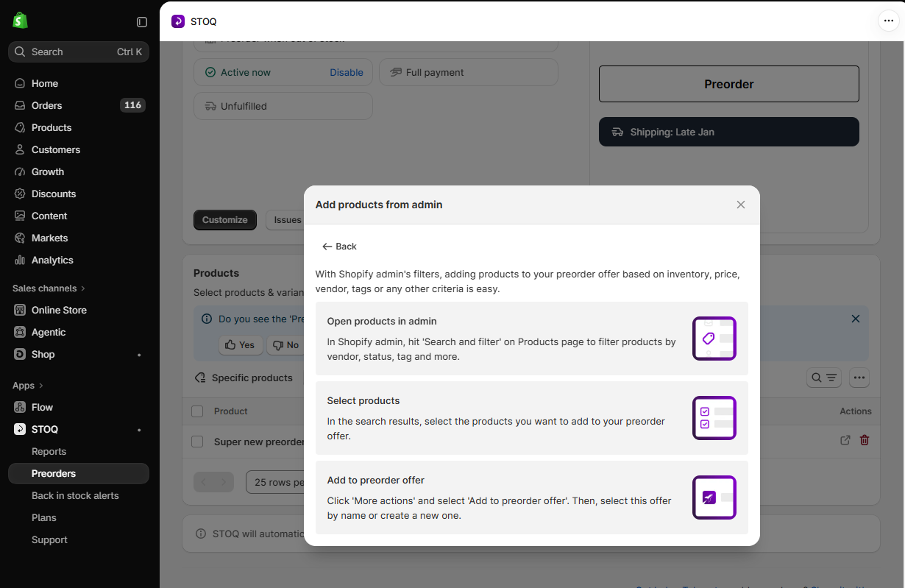Click the Discounts badge icon
Image resolution: width=905 pixels, height=588 pixels.
tap(20, 194)
